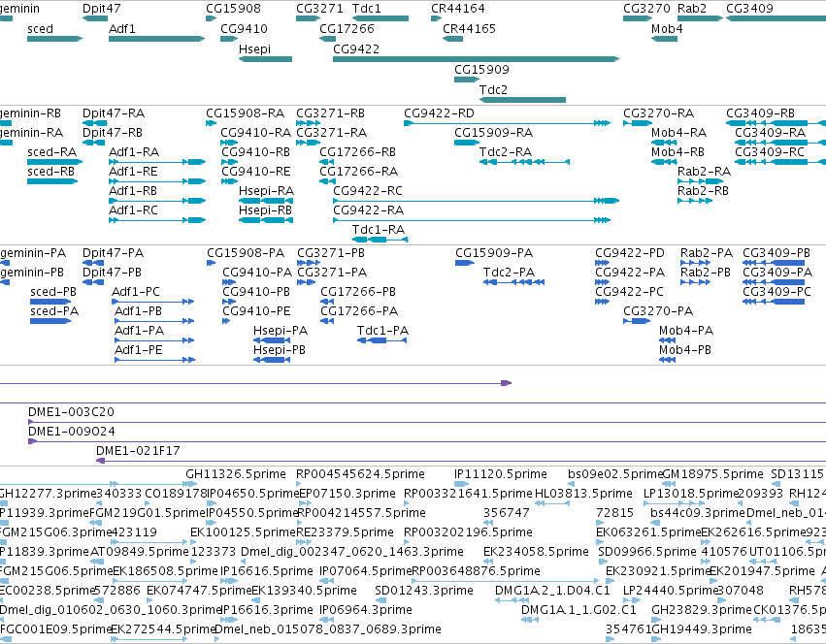This screenshot has width=826, height=644.
Task: Click the Rab2 gene label
Action: click(x=692, y=9)
